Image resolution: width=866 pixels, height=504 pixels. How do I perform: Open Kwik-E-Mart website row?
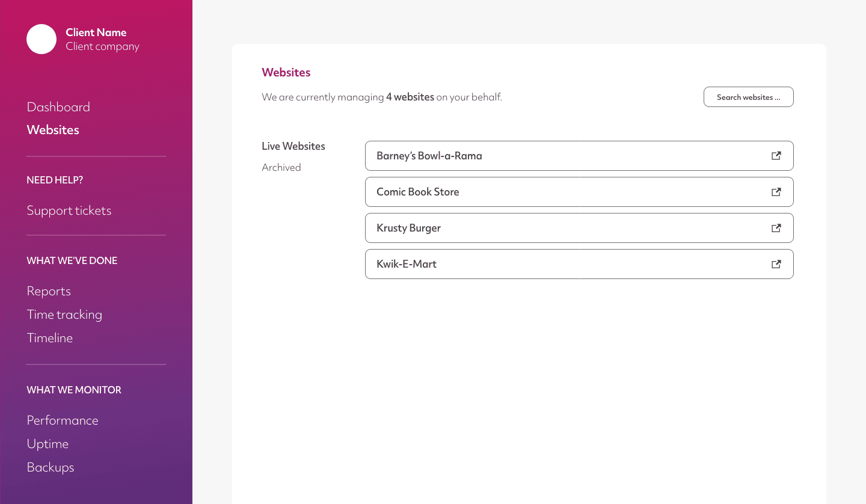pyautogui.click(x=579, y=264)
